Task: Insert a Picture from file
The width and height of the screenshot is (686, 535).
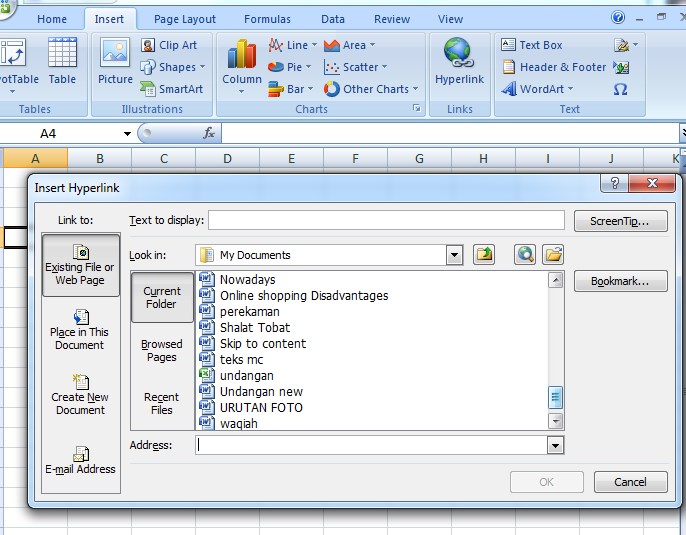Action: (x=115, y=61)
